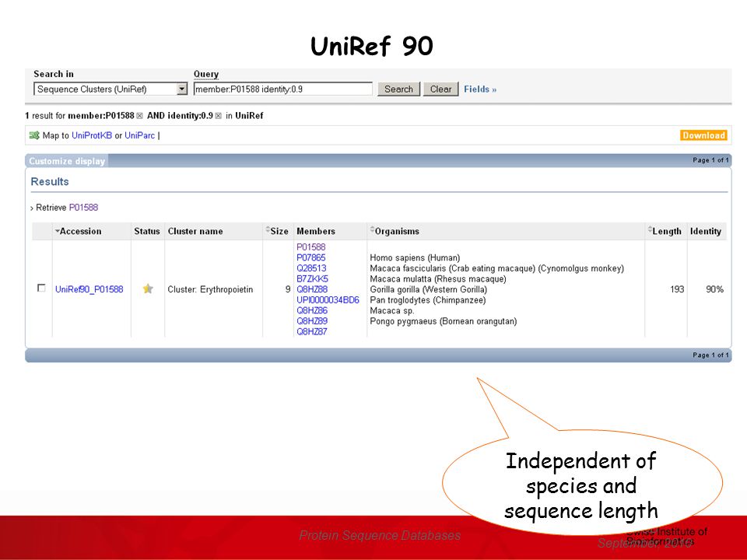Click the bottom Page 1 of 1 indicator
The width and height of the screenshot is (747, 560).
[710, 355]
